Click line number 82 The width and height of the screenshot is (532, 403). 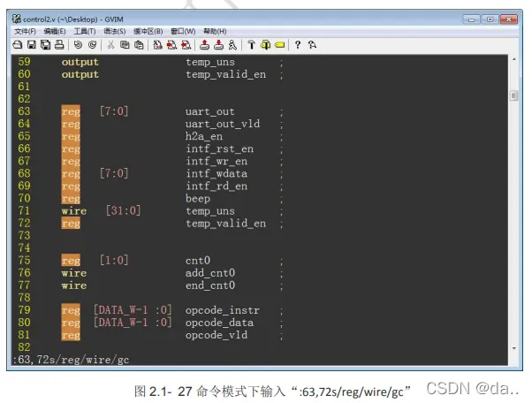point(24,347)
